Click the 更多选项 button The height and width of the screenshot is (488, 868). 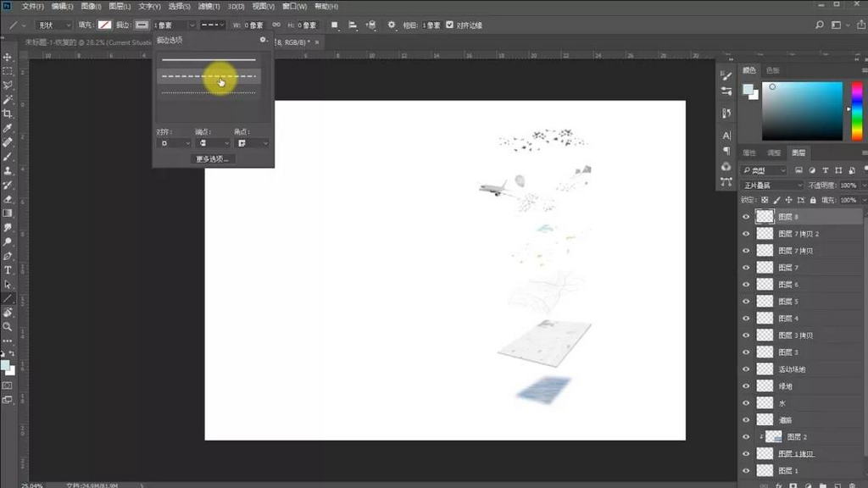click(213, 158)
